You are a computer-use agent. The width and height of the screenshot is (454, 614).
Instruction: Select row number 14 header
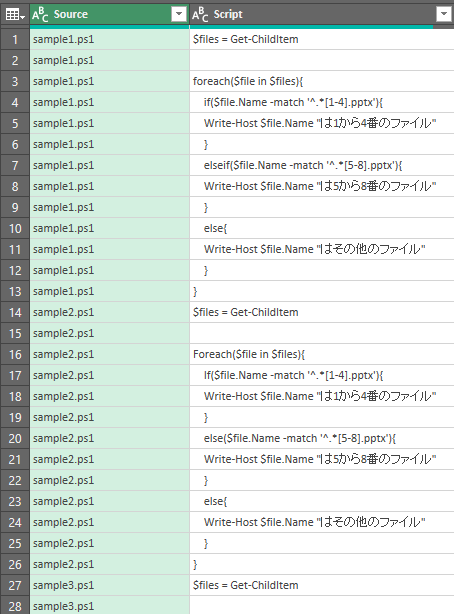coord(15,312)
